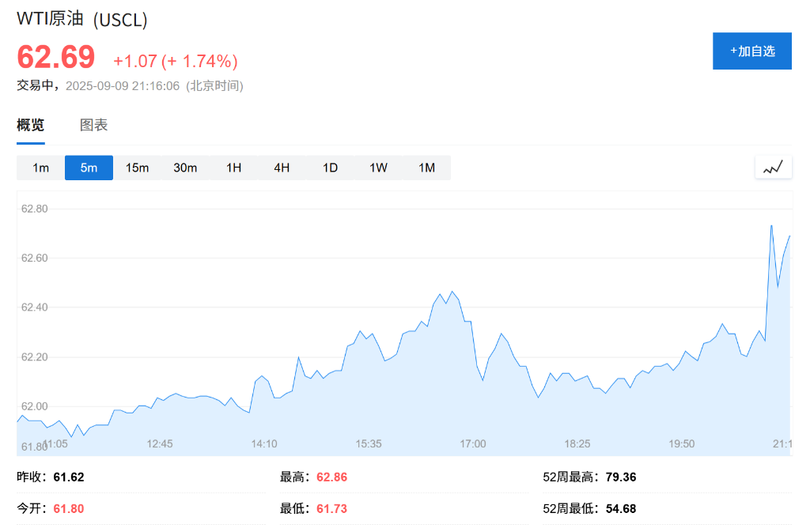This screenshot has height=532, width=810.
Task: Select the 4H interval
Action: click(282, 168)
